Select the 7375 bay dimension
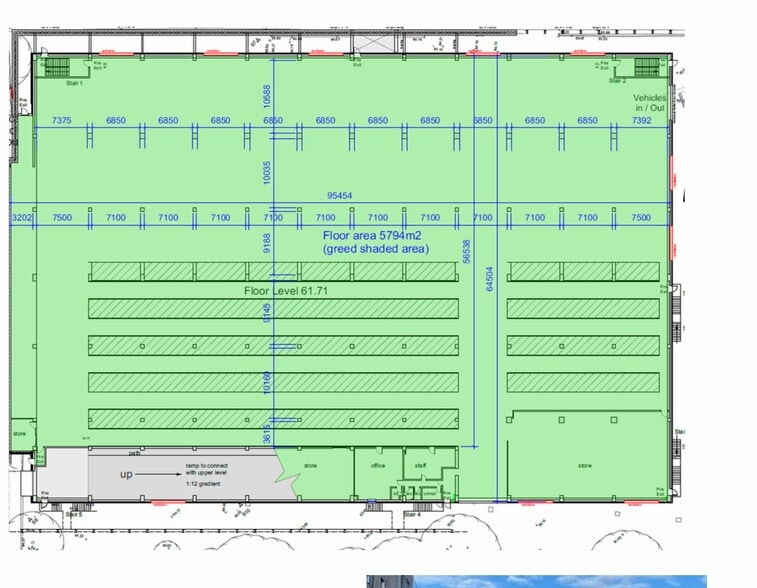This screenshot has height=588, width=757. (x=62, y=120)
